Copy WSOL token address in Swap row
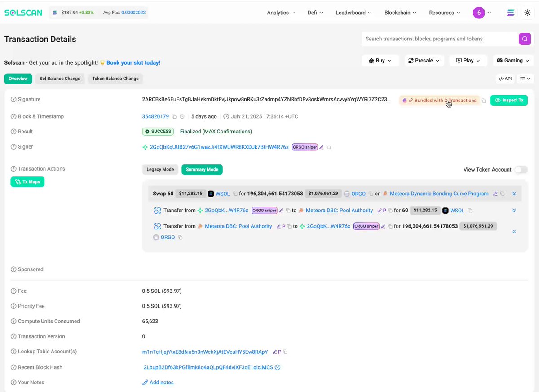 tap(235, 194)
